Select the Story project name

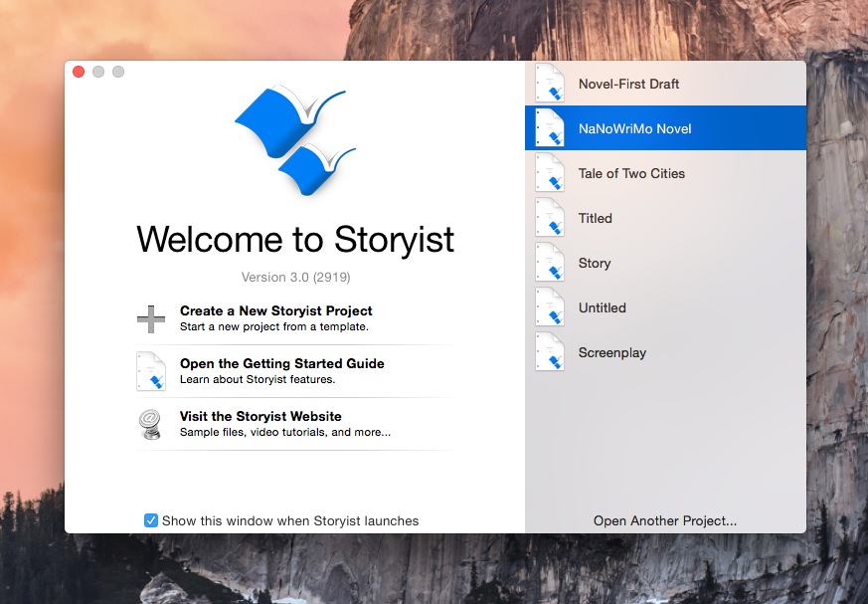[595, 264]
